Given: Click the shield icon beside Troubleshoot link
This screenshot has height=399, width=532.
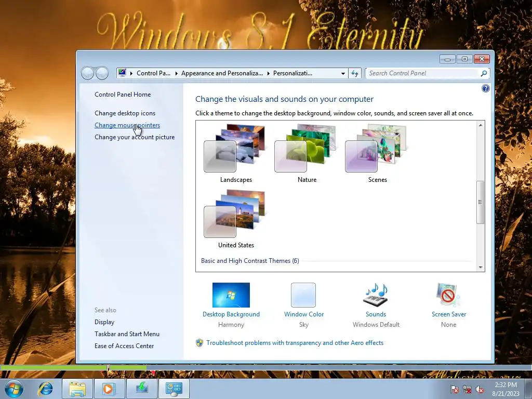Looking at the screenshot, I should click(x=199, y=343).
